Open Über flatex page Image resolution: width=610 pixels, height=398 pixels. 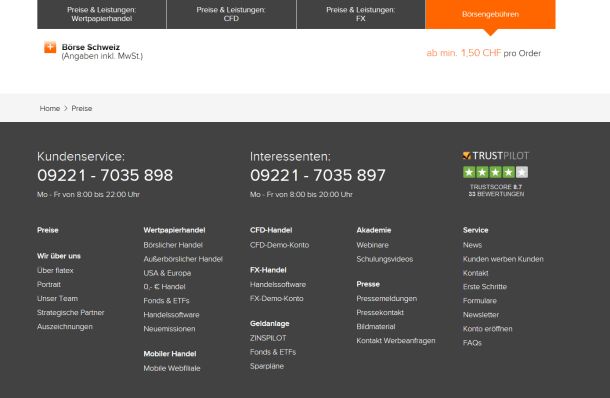pyautogui.click(x=55, y=270)
